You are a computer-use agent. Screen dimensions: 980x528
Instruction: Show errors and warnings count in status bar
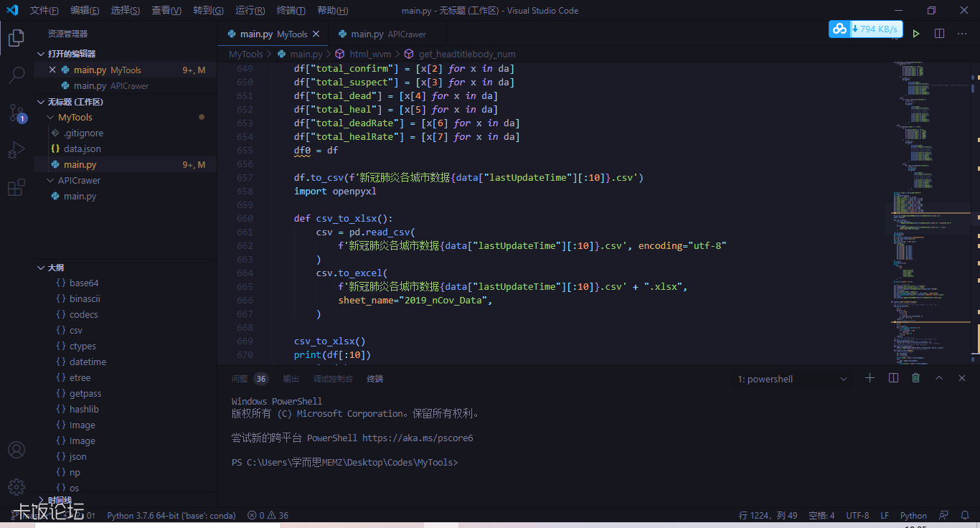(x=268, y=515)
